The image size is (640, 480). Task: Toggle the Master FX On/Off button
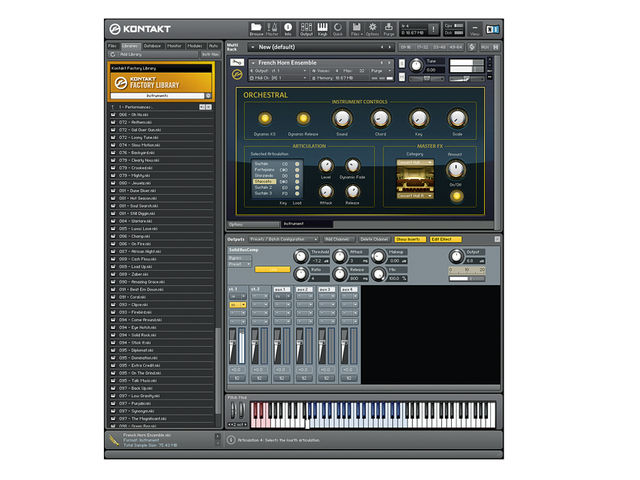456,196
